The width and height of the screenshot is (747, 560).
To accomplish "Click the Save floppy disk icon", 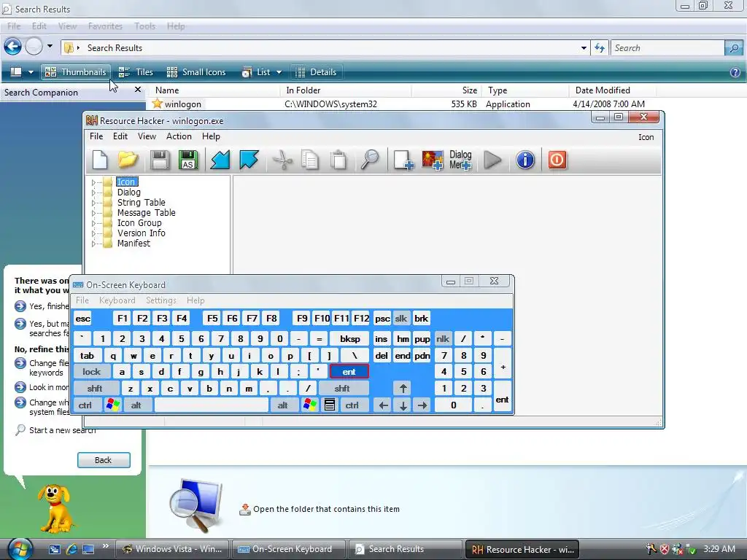I will coord(160,160).
